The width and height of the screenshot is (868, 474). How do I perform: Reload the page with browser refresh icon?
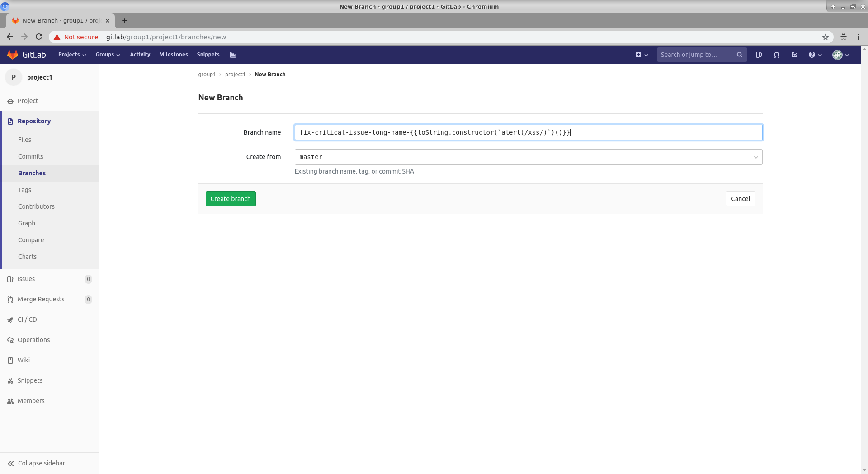[39, 37]
